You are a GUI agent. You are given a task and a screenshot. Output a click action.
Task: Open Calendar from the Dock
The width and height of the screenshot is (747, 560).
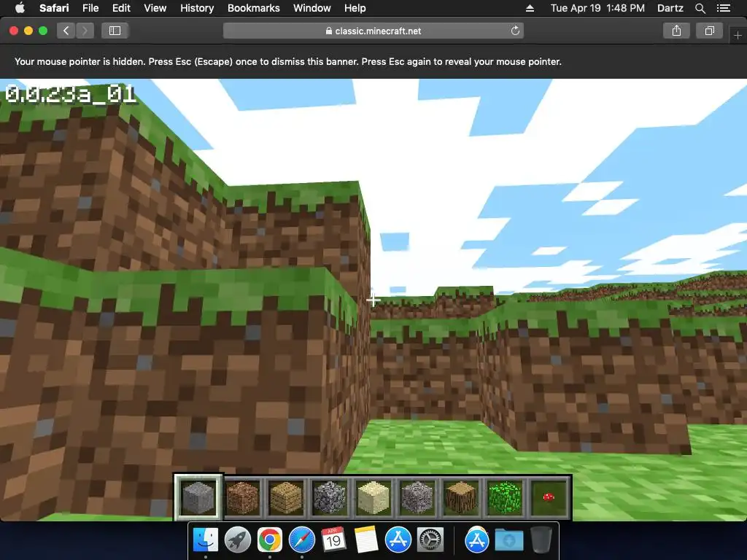click(333, 540)
